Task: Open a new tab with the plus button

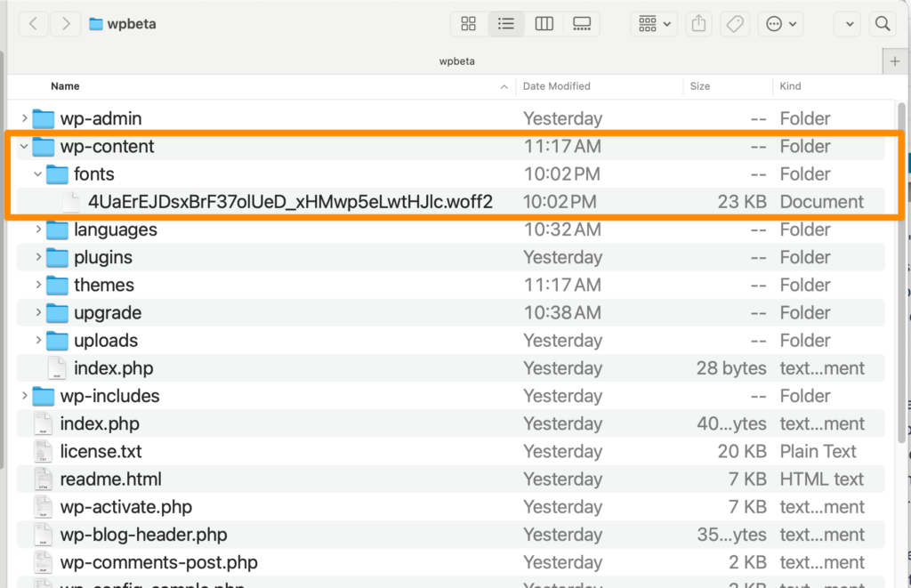Action: 894,60
